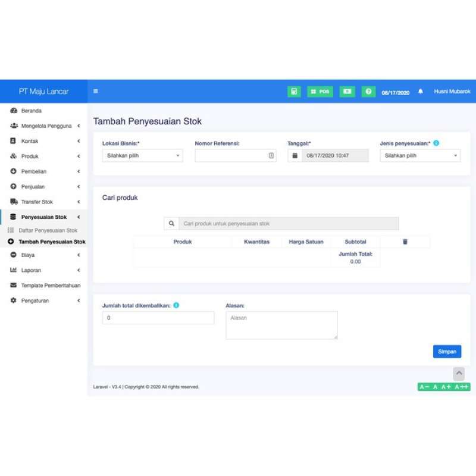Select Daftar Penyesuaian Stok in the sidebar

tap(49, 230)
